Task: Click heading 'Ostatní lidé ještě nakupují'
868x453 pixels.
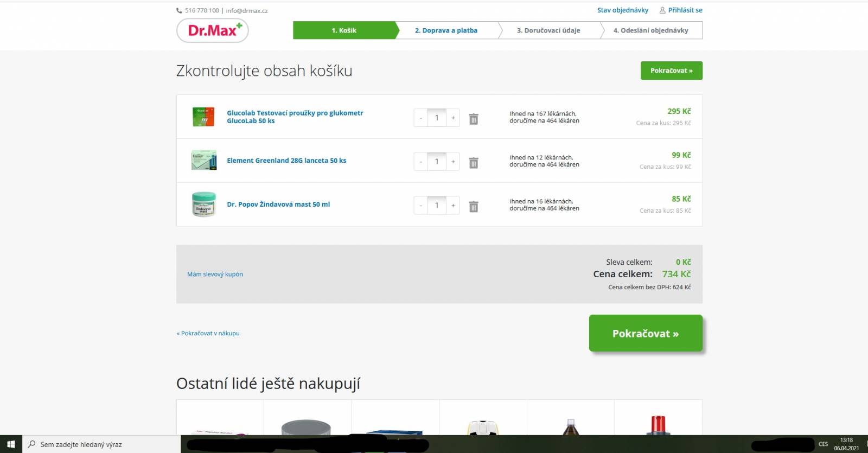Action: 268,384
